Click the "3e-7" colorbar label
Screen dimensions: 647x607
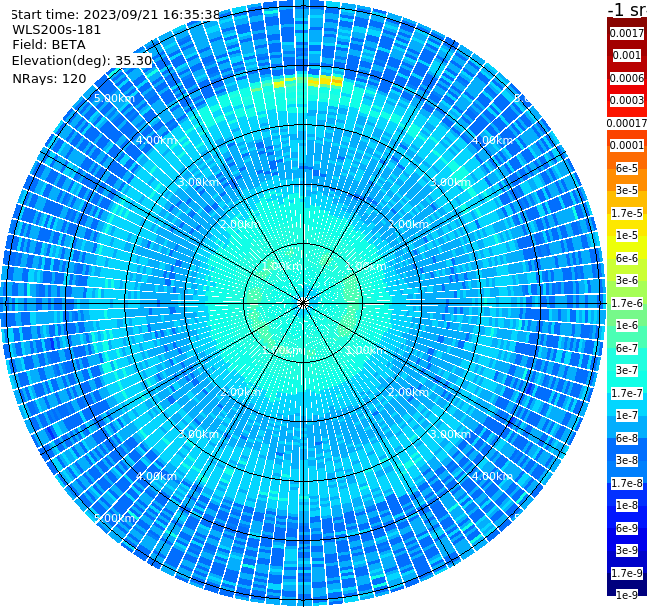tap(627, 370)
